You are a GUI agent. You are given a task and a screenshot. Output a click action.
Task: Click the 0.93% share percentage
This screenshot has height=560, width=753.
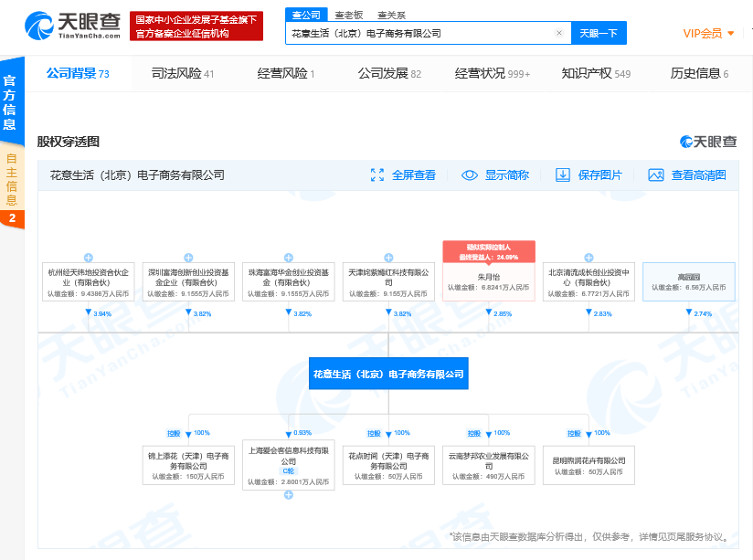(302, 433)
